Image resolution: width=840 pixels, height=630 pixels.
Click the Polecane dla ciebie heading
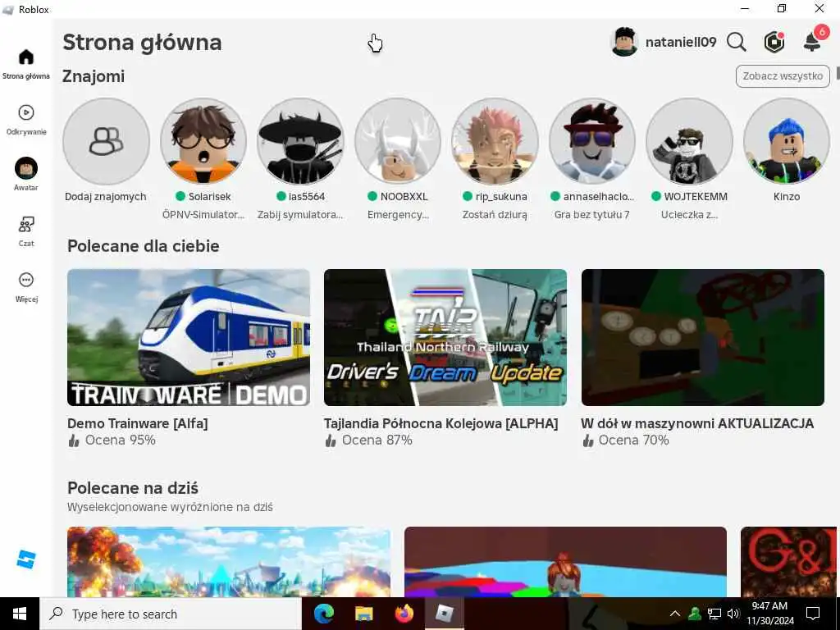point(143,246)
